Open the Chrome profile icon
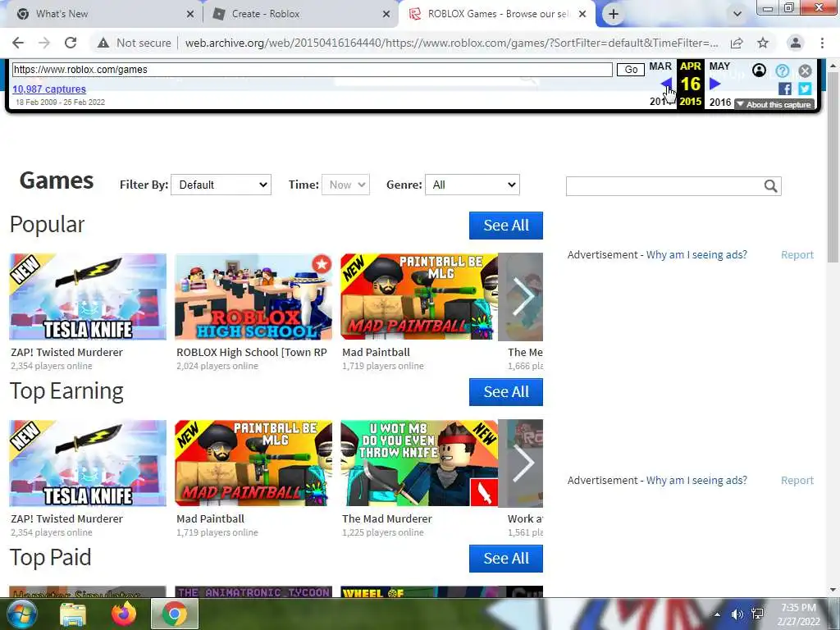This screenshot has width=840, height=630. coord(796,43)
